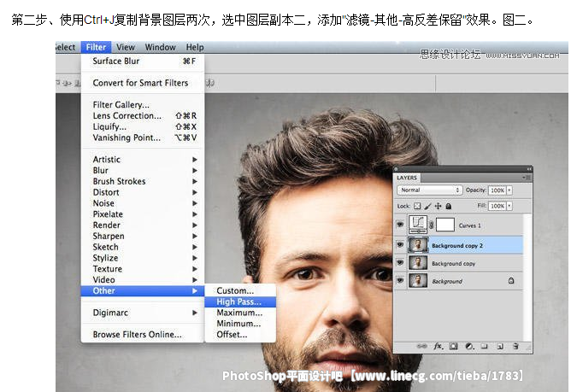571x392 pixels.
Task: Open the Fill slider arrow
Action: (x=509, y=206)
